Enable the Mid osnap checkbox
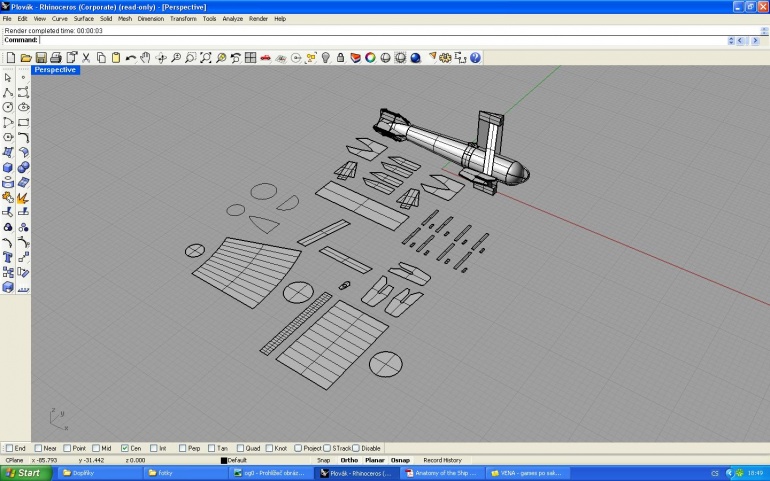This screenshot has height=481, width=770. [x=96, y=448]
